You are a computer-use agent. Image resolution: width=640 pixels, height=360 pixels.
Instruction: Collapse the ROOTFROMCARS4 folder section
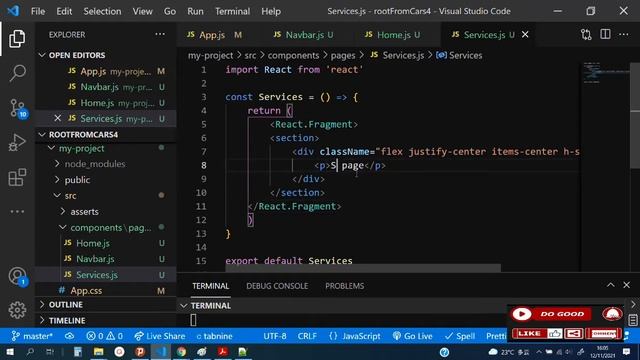point(42,134)
